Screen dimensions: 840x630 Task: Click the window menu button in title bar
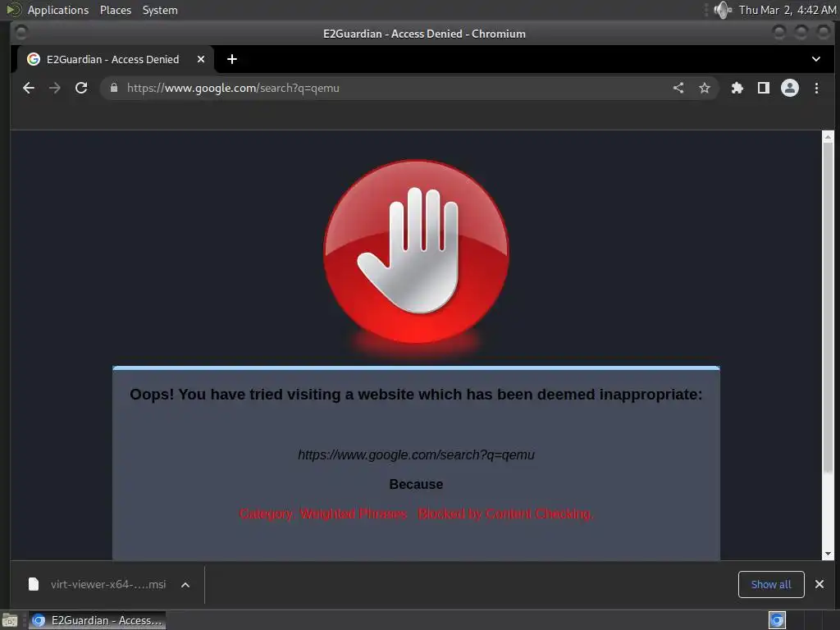[21, 33]
